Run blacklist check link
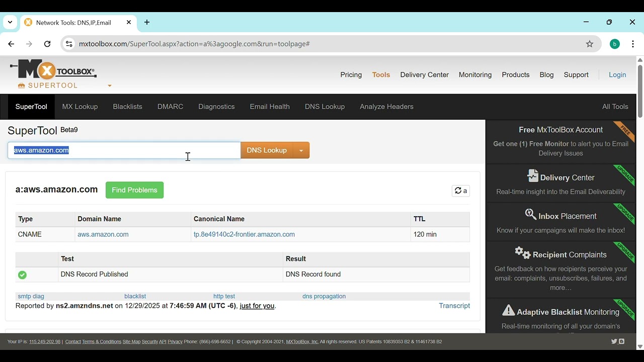The image size is (644, 362). pos(135,296)
